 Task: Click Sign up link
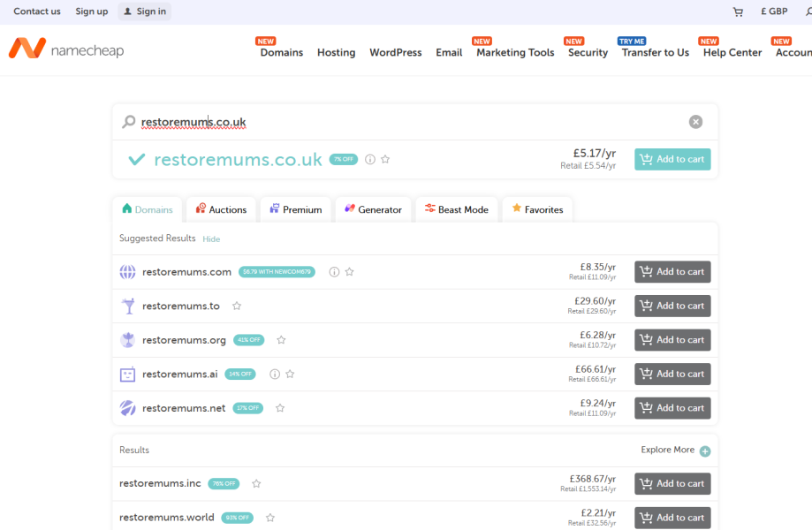(92, 11)
